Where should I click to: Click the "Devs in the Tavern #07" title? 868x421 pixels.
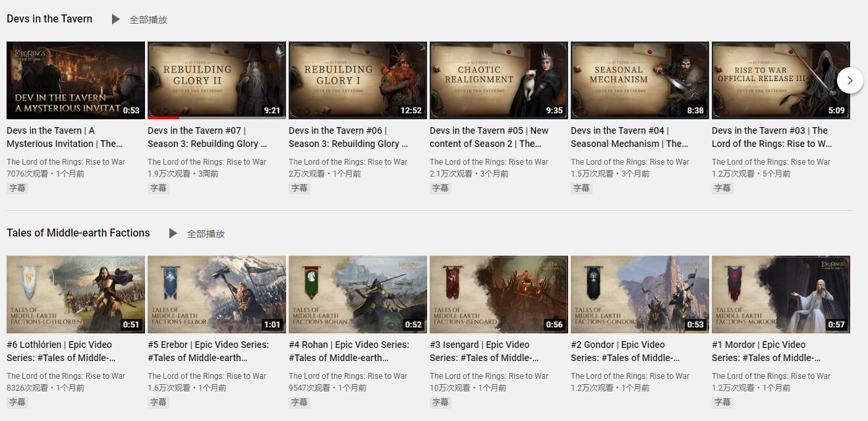208,137
